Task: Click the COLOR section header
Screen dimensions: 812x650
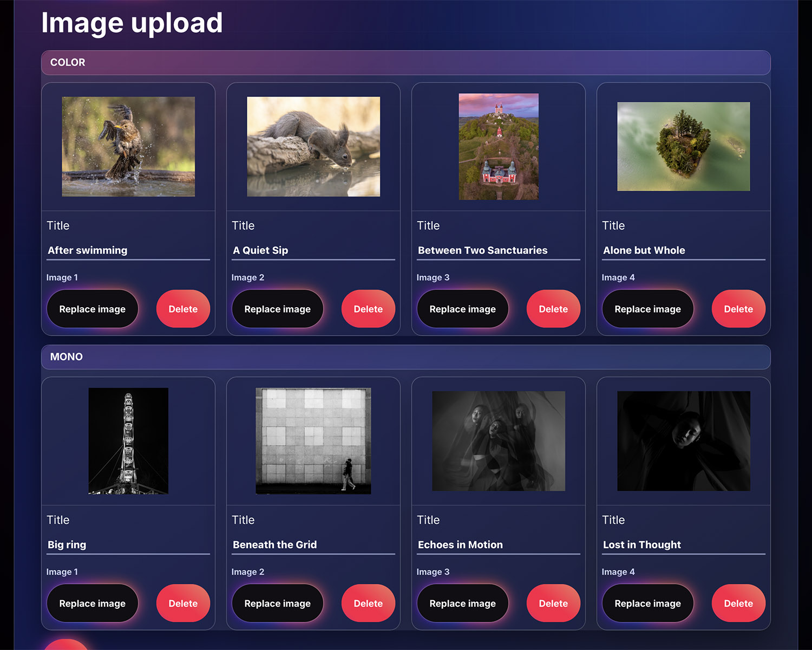Action: [x=406, y=63]
